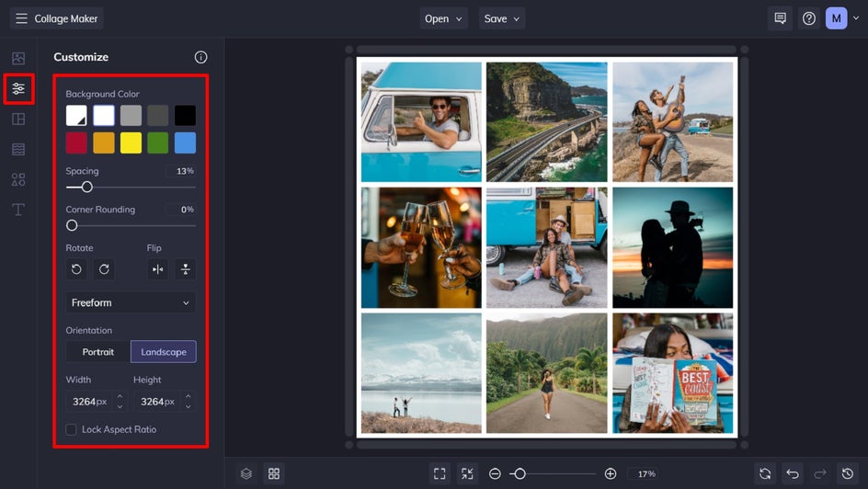The image size is (868, 489).
Task: Select the man in van collage photo
Action: tap(421, 121)
